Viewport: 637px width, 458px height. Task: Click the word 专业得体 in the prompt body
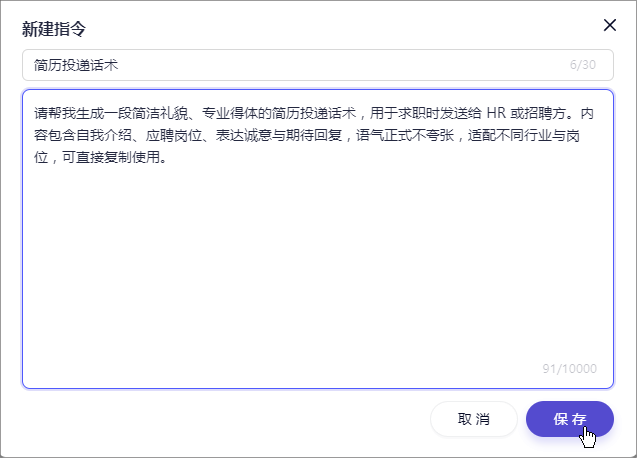coord(230,113)
